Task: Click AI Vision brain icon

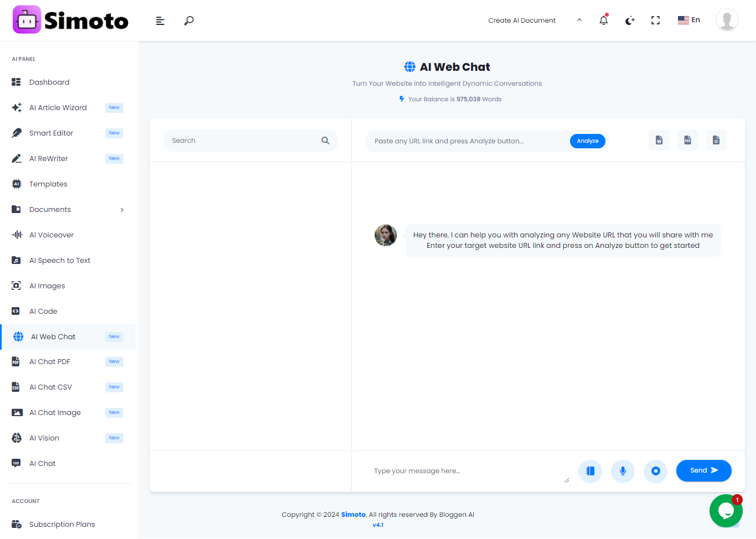Action: tap(17, 438)
